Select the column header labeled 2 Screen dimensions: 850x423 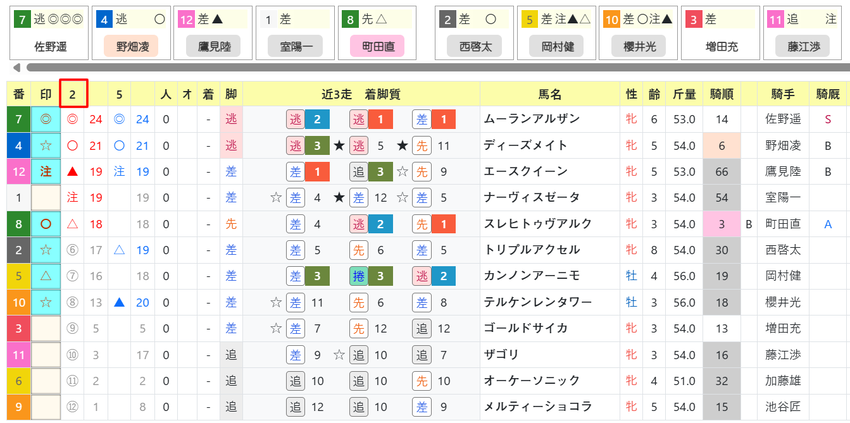[73, 93]
